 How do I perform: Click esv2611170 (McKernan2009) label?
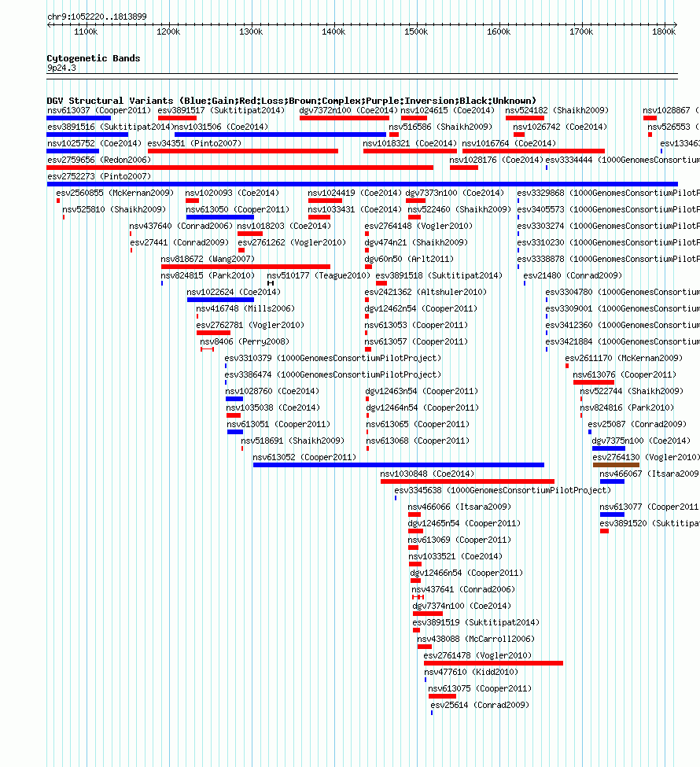[x=624, y=358]
